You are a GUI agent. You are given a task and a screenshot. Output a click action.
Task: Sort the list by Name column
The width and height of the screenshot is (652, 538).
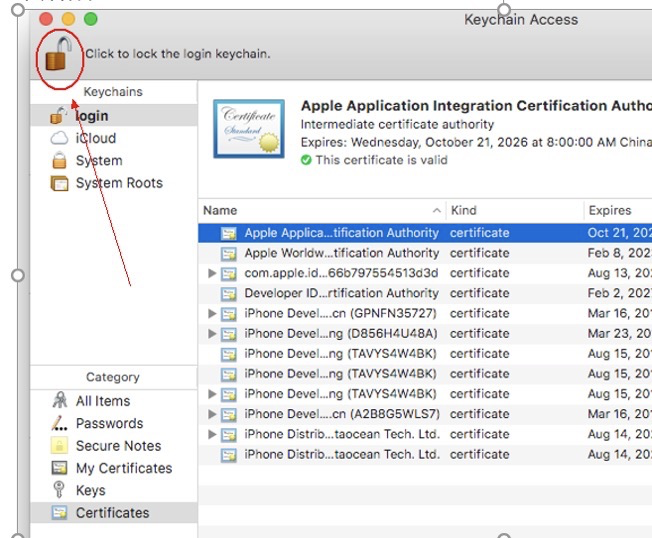[x=320, y=210]
